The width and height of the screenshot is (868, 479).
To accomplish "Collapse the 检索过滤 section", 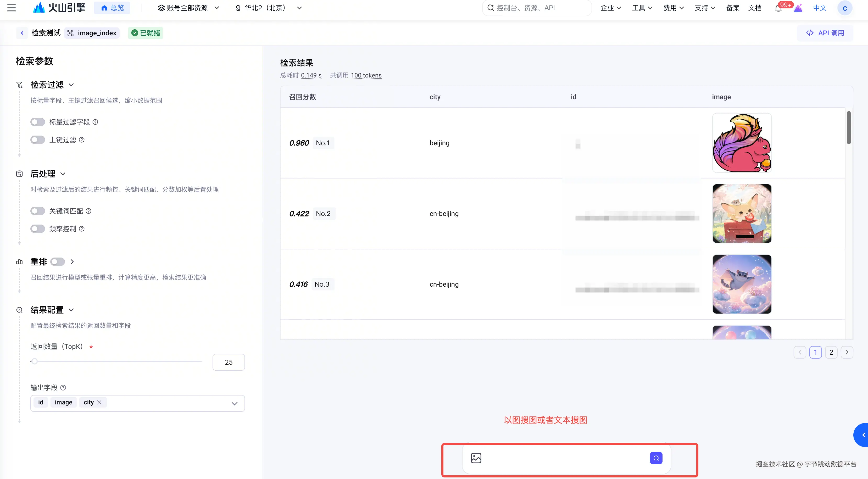I will coord(71,85).
